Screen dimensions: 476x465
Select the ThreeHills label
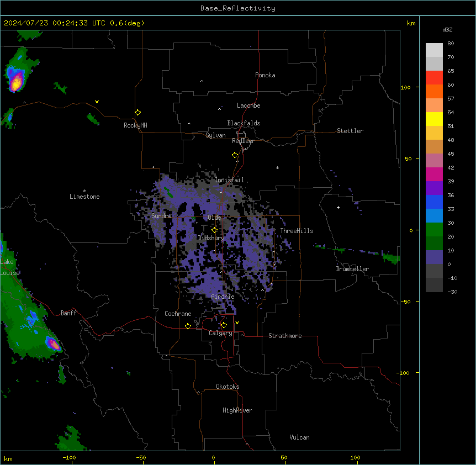coord(297,231)
